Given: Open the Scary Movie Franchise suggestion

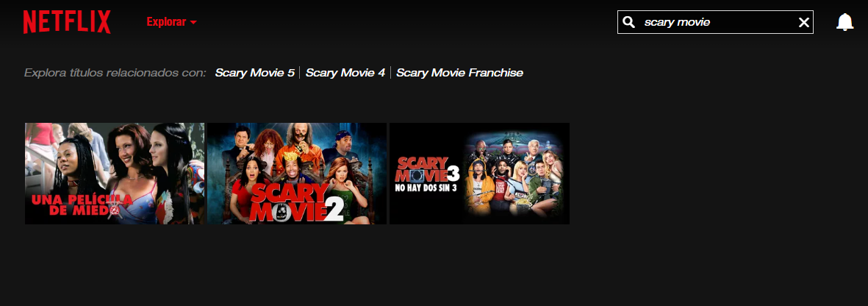Looking at the screenshot, I should [x=459, y=73].
